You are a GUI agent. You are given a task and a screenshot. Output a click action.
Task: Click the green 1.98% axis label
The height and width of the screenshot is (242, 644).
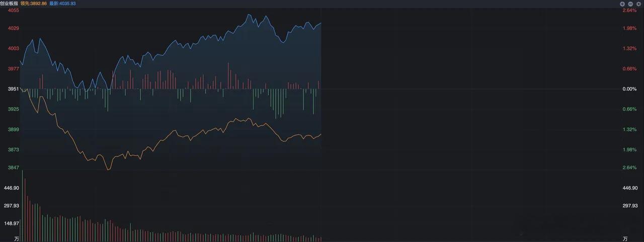(629, 149)
